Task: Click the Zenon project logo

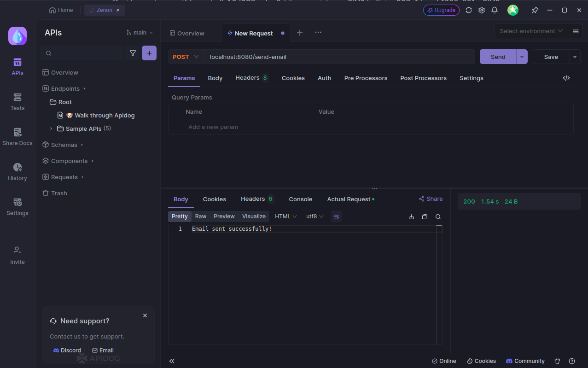Action: point(17,36)
